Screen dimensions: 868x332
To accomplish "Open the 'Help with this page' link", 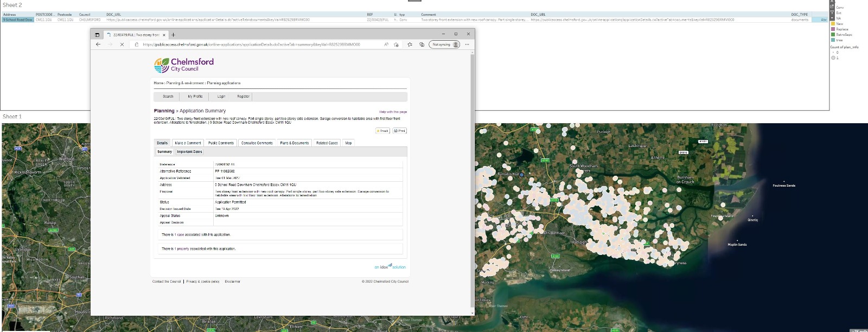I will click(x=393, y=112).
